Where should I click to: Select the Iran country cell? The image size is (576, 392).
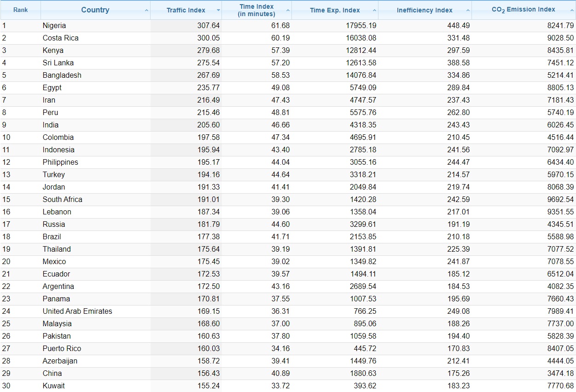95,100
